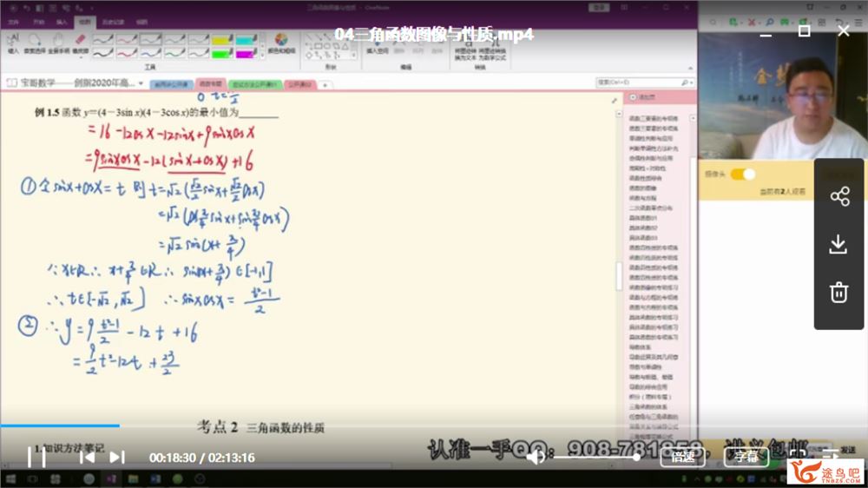This screenshot has height=488, width=868.
Task: Pick the green highlighter pen
Action: [x=221, y=53]
